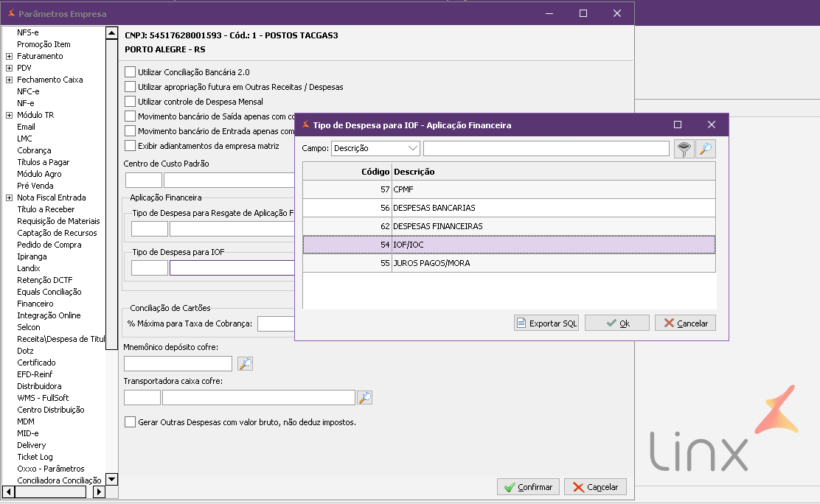
Task: Expand the Faturamento tree node
Action: [x=9, y=57]
